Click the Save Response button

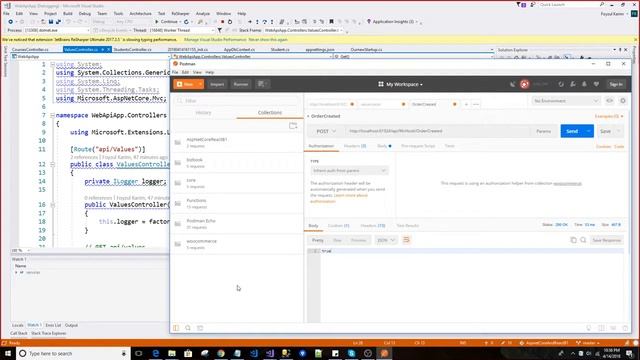point(607,240)
